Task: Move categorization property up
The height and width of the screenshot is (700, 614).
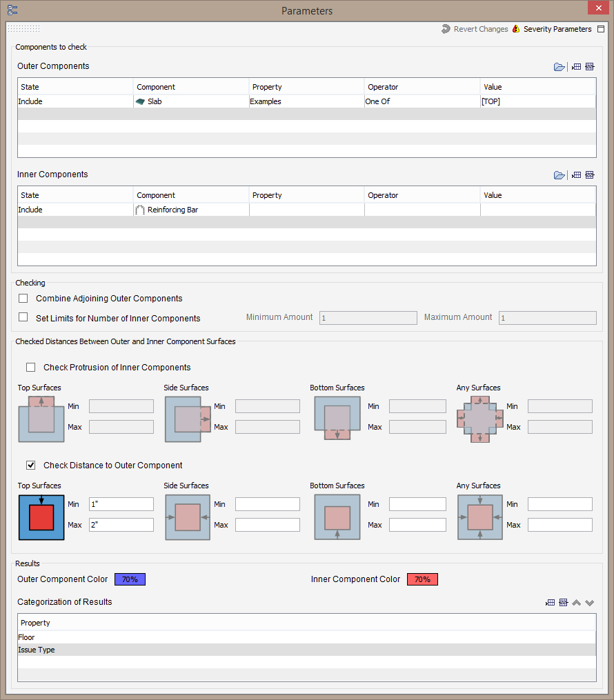Action: [577, 603]
